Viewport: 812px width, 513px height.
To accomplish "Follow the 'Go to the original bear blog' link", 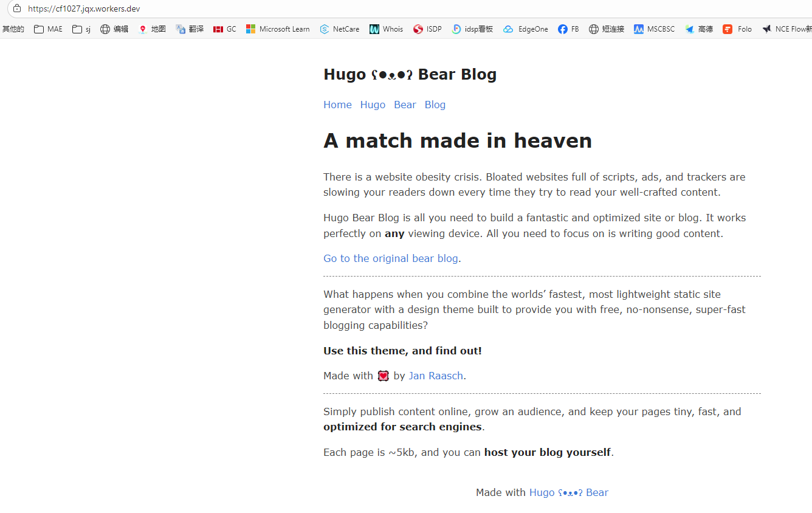I will [x=390, y=258].
